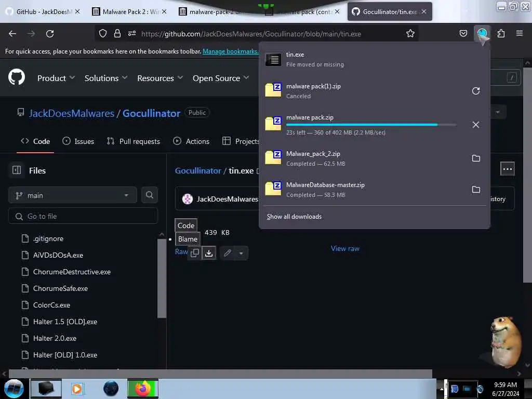Open the Gocullinator repository title link
Image resolution: width=532 pixels, height=399 pixels.
tap(151, 113)
